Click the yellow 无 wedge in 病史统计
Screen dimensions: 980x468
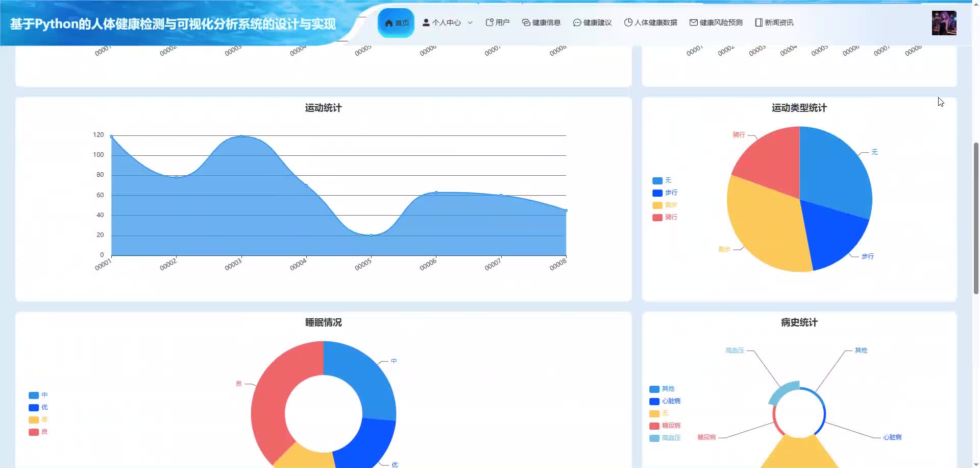[799, 452]
